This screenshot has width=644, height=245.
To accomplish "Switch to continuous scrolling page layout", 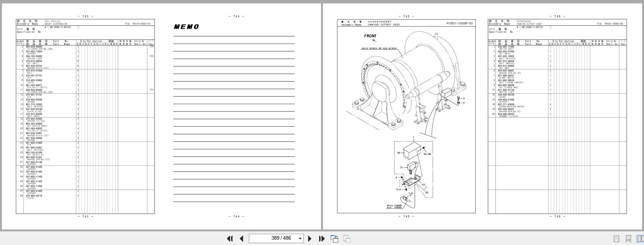I will (628, 239).
